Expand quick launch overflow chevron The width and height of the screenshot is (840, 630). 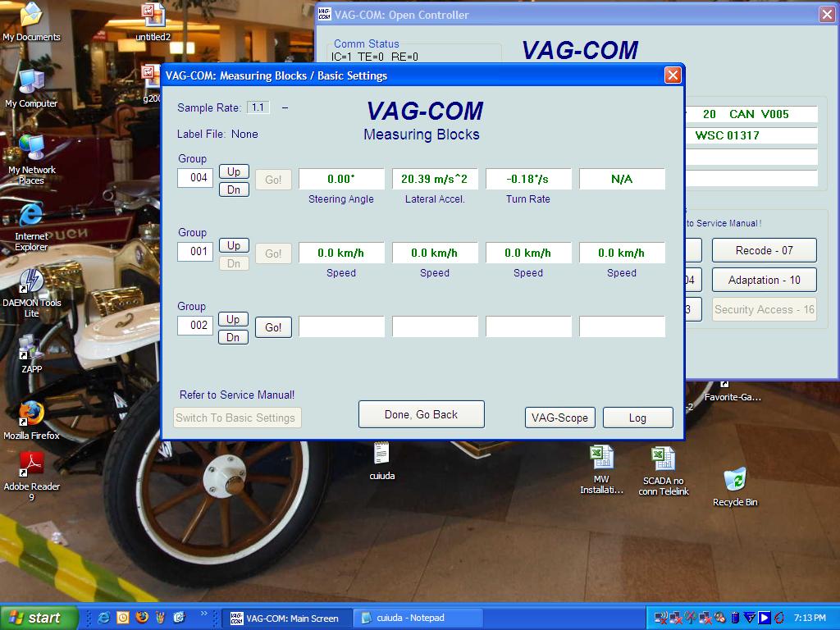click(203, 614)
